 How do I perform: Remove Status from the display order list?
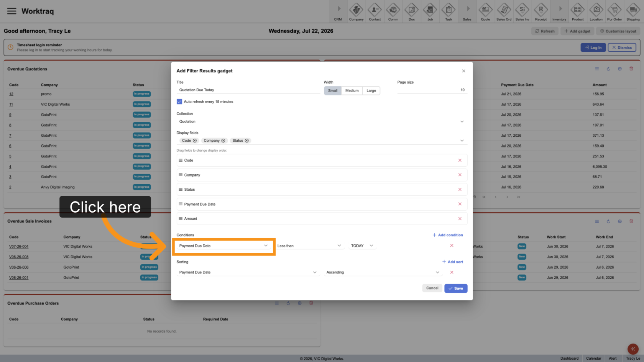coord(460,190)
